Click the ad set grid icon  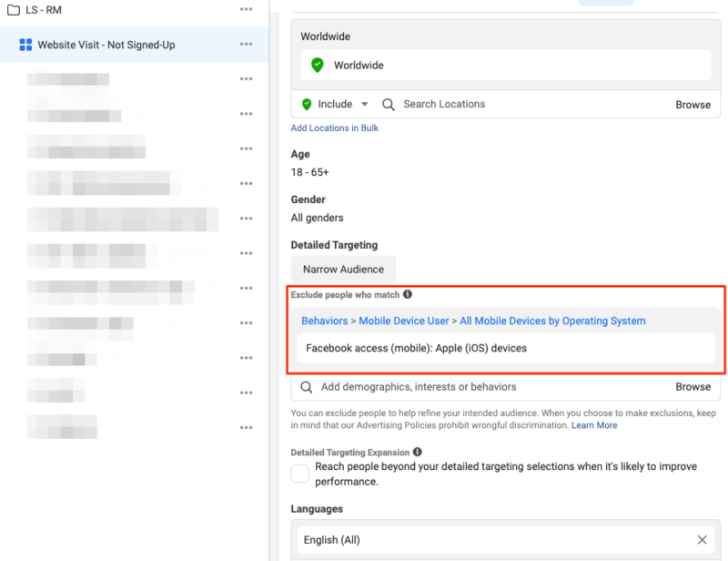pos(25,45)
